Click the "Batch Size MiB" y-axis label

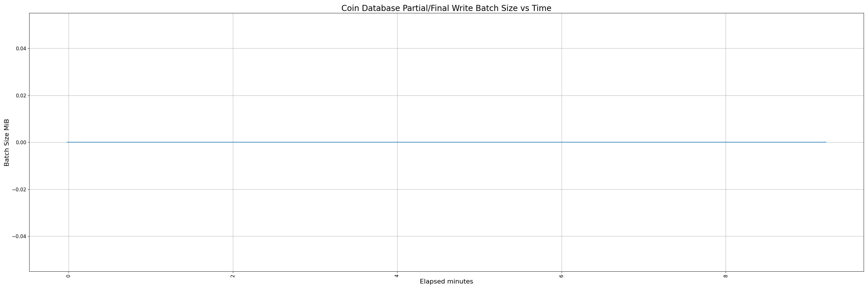[x=7, y=142]
